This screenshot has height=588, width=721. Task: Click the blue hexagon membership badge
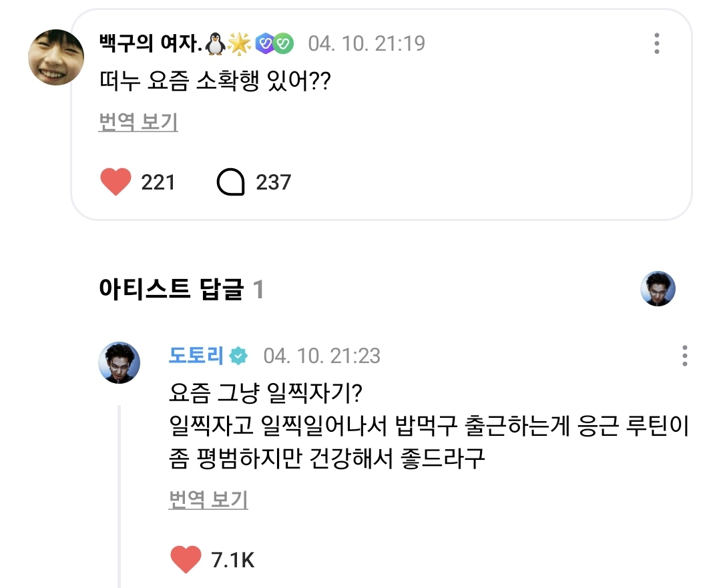pyautogui.click(x=264, y=44)
